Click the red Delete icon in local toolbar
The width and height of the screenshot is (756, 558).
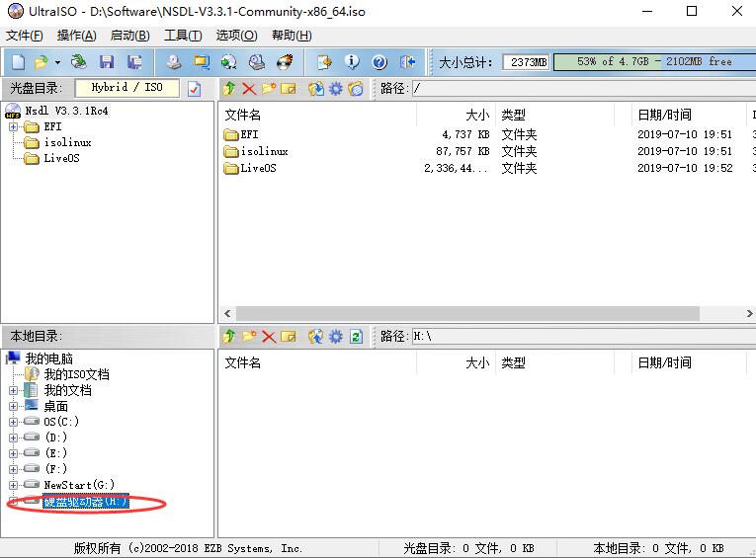(269, 337)
